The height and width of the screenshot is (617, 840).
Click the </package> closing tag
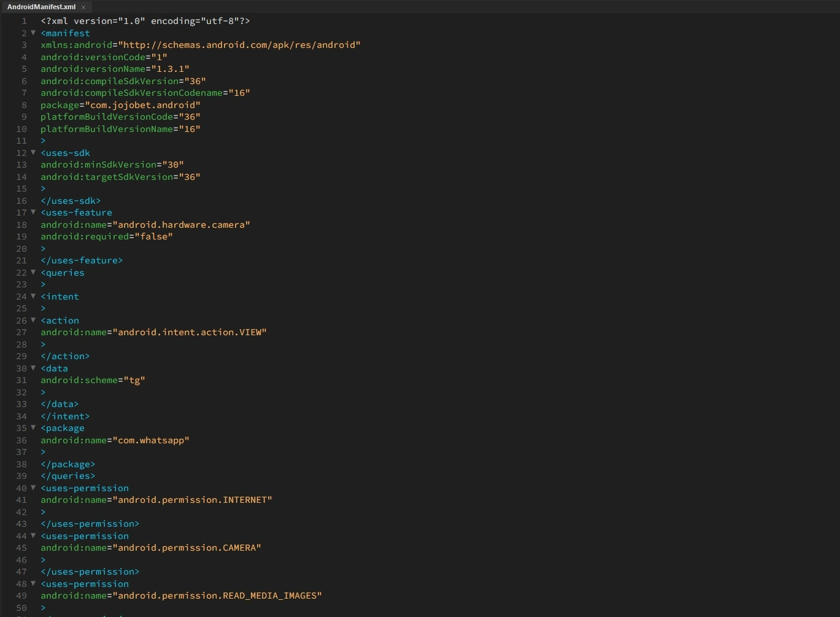(67, 464)
